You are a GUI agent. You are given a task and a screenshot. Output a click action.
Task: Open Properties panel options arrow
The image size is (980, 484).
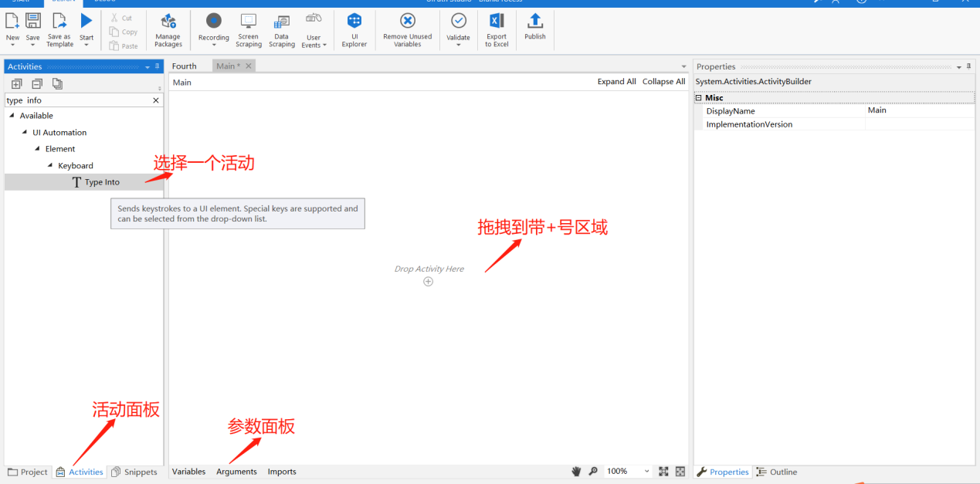[959, 67]
